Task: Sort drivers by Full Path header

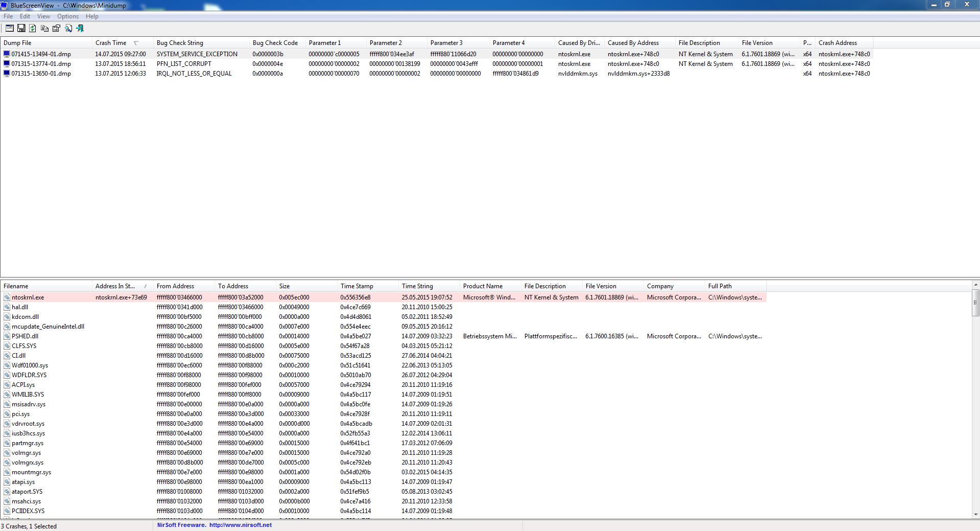Action: click(x=735, y=286)
